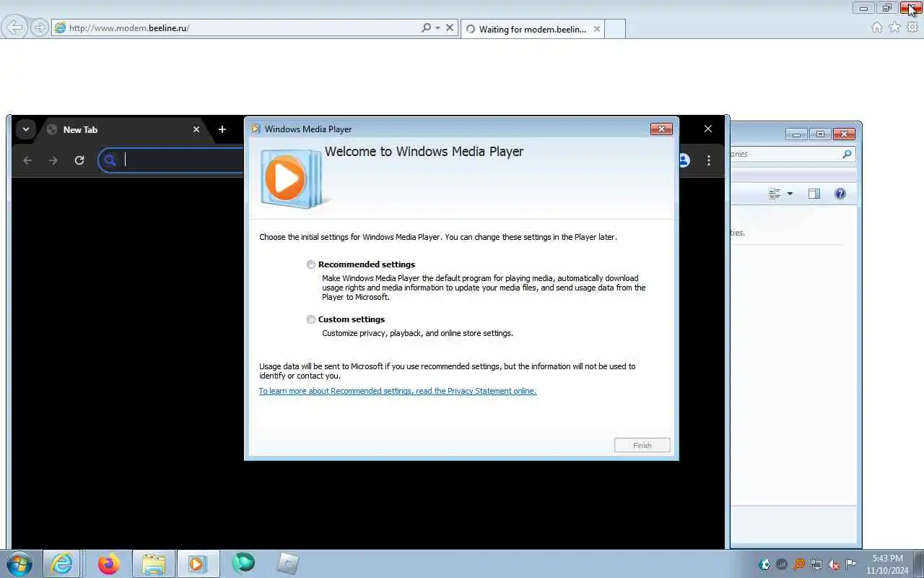Viewport: 924px width, 578px height.
Task: Open Internet Explorer Home page icon
Action: click(876, 27)
